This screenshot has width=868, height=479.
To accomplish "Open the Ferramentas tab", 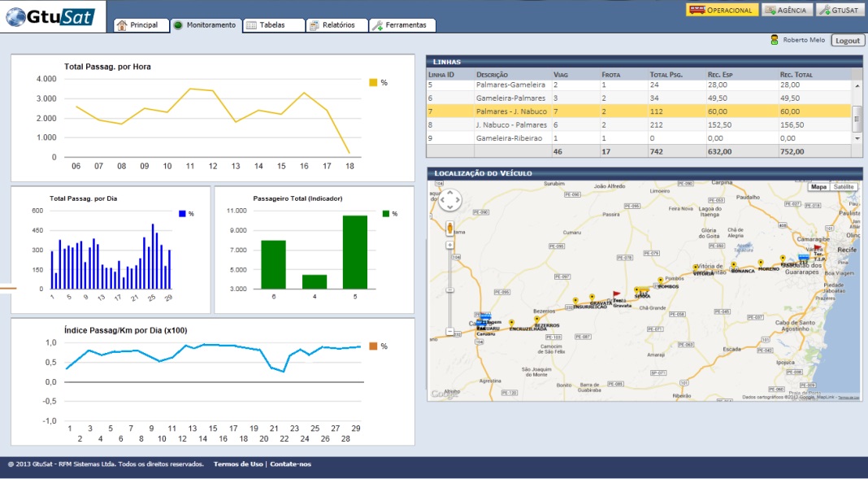I will pyautogui.click(x=403, y=25).
